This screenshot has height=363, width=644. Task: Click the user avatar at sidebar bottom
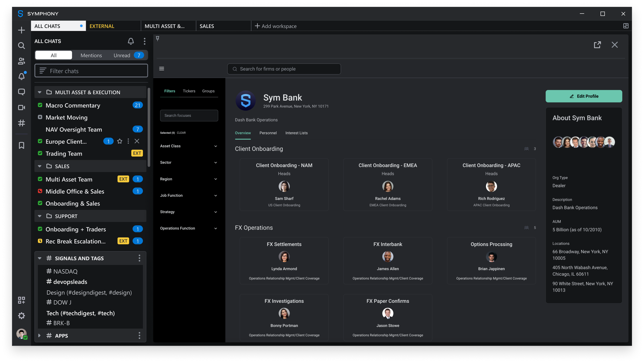coord(22,334)
